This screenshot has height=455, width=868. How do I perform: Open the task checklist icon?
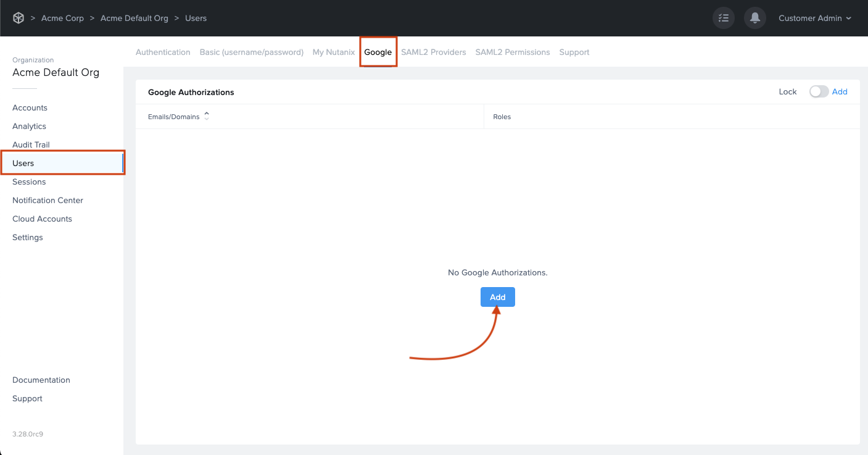click(x=724, y=19)
